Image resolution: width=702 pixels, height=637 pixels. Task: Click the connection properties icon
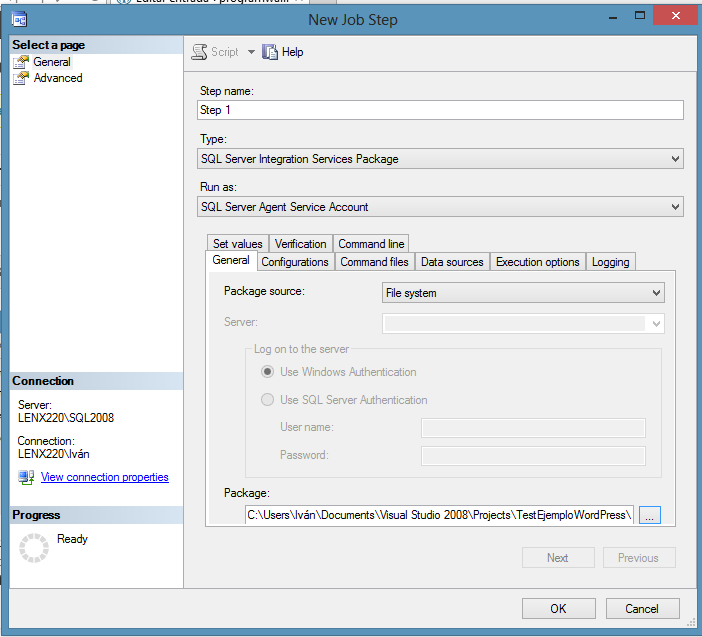(x=26, y=478)
